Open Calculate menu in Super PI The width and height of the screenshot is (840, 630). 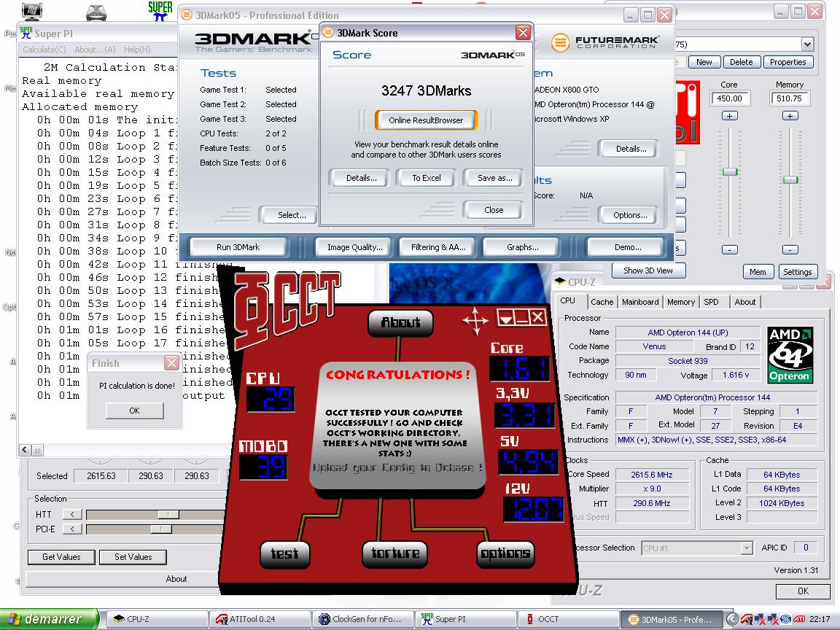coord(44,50)
